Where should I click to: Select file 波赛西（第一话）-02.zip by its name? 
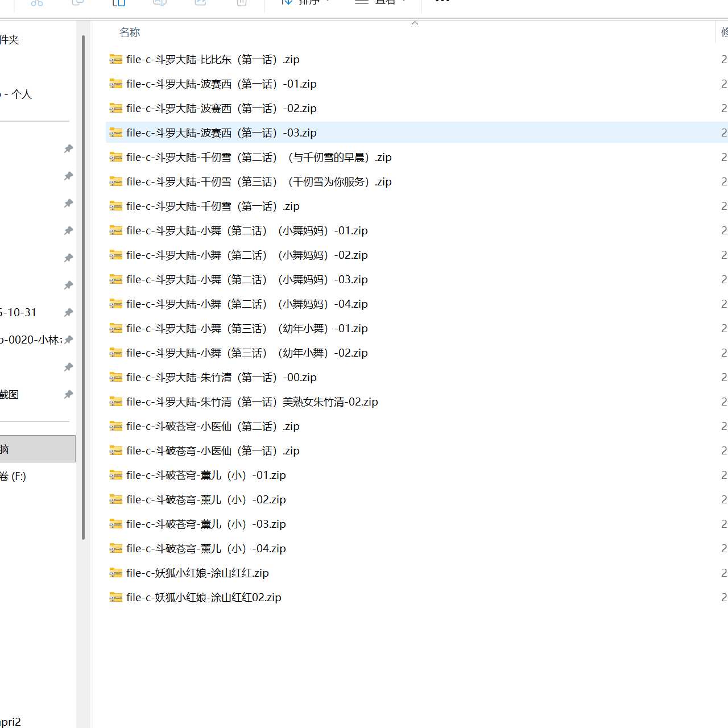221,108
